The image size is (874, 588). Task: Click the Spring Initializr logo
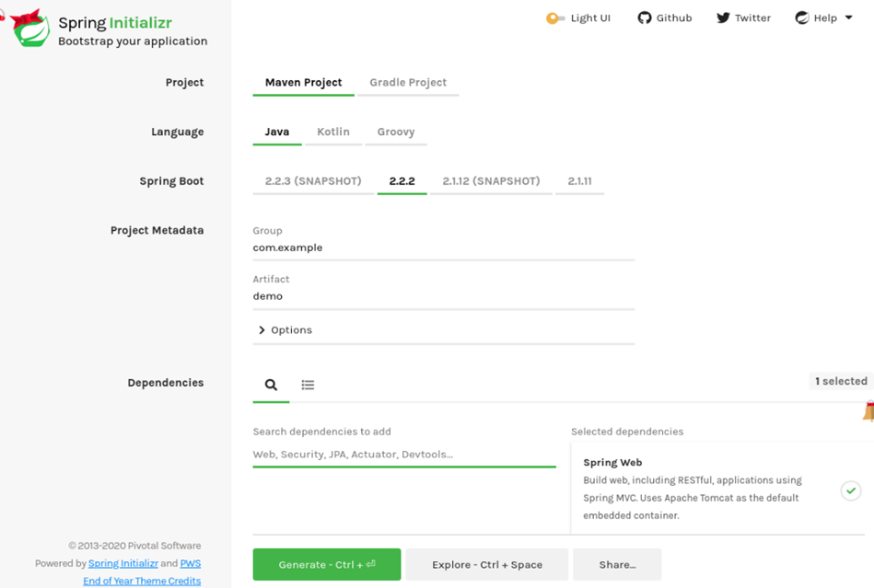[29, 28]
